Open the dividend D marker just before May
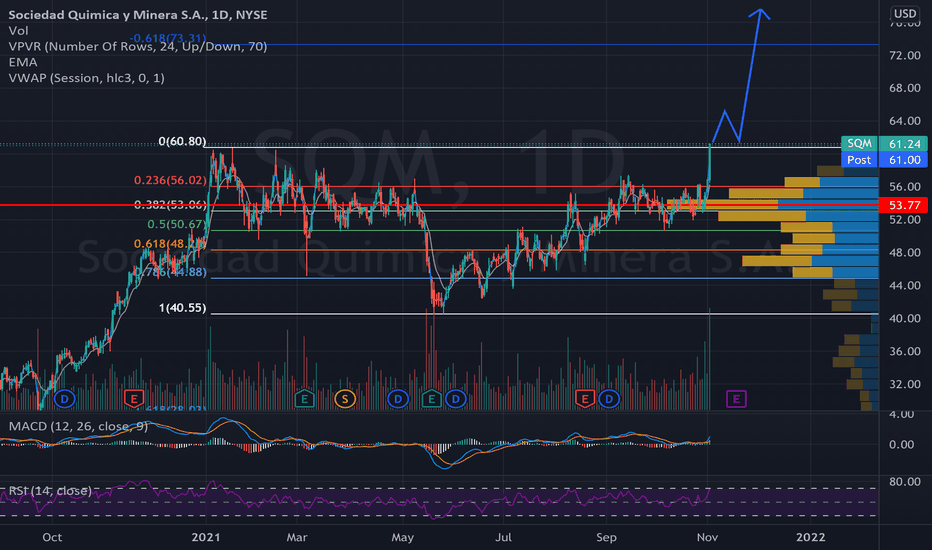This screenshot has width=932, height=550. (x=398, y=399)
